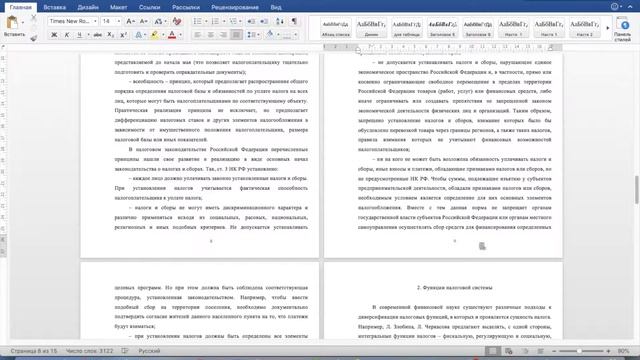Toggle center text alignment
This screenshot has height=360, width=640.
[210, 35]
